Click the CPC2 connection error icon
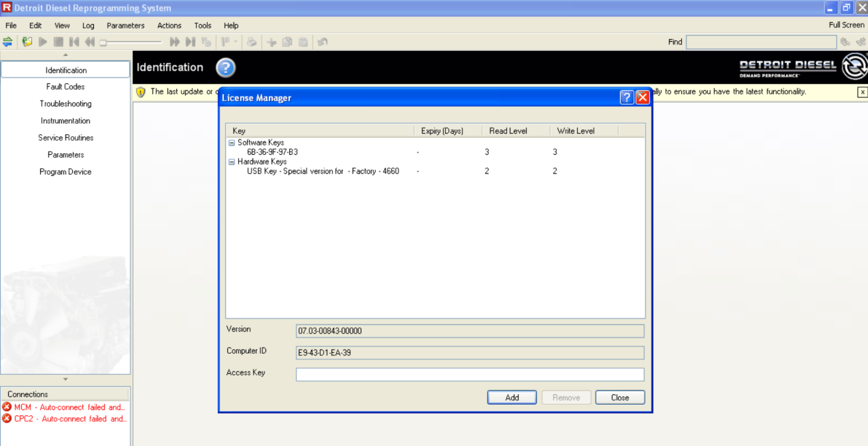 click(7, 418)
